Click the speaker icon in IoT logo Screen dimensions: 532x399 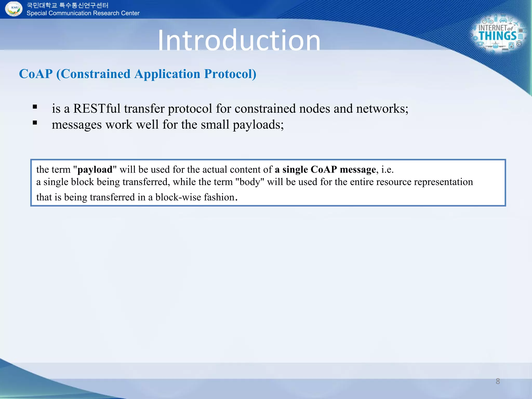(x=511, y=46)
